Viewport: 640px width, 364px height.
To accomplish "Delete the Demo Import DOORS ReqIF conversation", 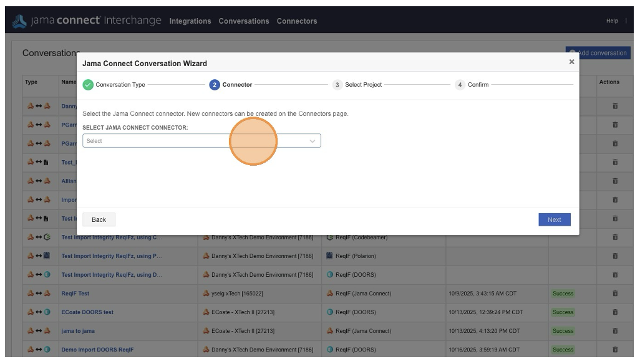I will [x=615, y=350].
